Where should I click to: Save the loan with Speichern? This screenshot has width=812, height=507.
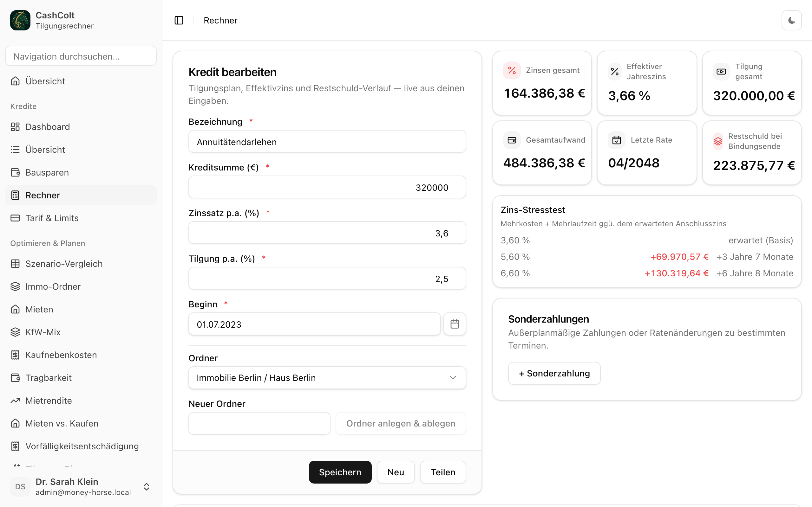pos(340,472)
